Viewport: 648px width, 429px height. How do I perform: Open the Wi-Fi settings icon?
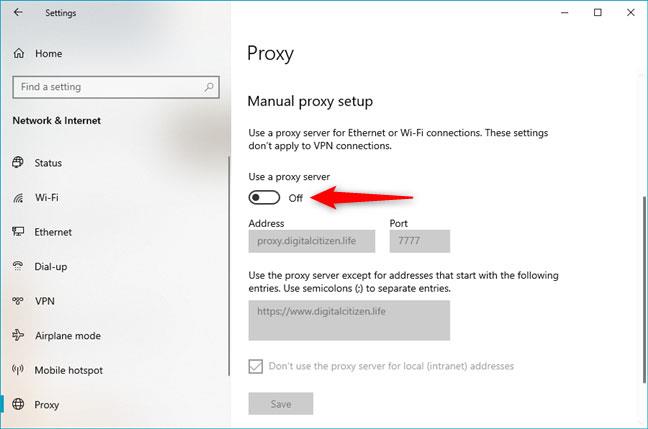(18, 198)
